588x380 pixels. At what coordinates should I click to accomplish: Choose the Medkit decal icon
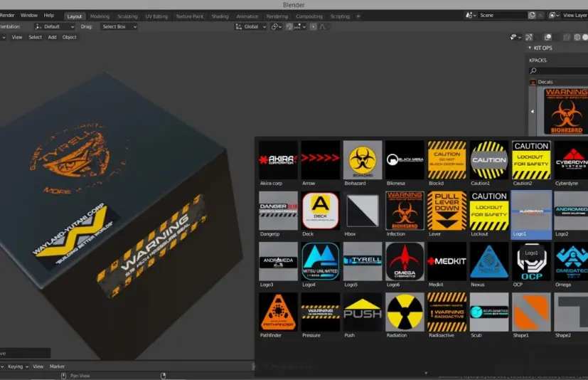point(447,261)
